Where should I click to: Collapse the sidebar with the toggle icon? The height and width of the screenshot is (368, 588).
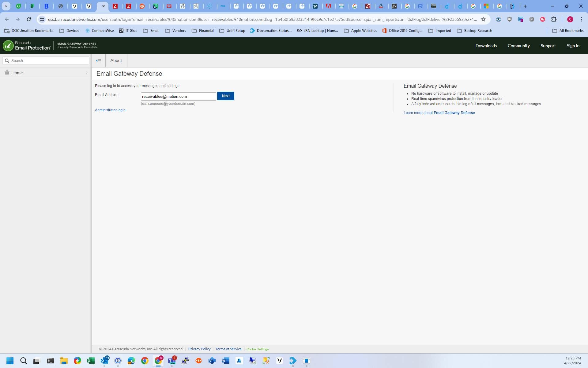pos(99,61)
